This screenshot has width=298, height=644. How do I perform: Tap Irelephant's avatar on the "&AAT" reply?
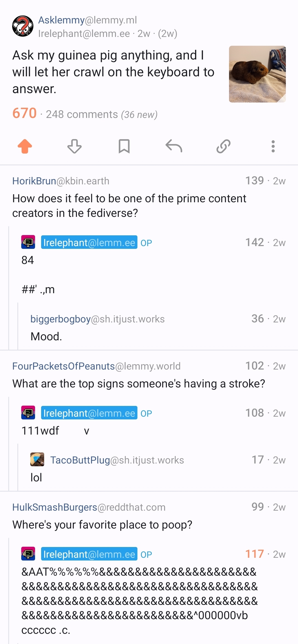28,554
